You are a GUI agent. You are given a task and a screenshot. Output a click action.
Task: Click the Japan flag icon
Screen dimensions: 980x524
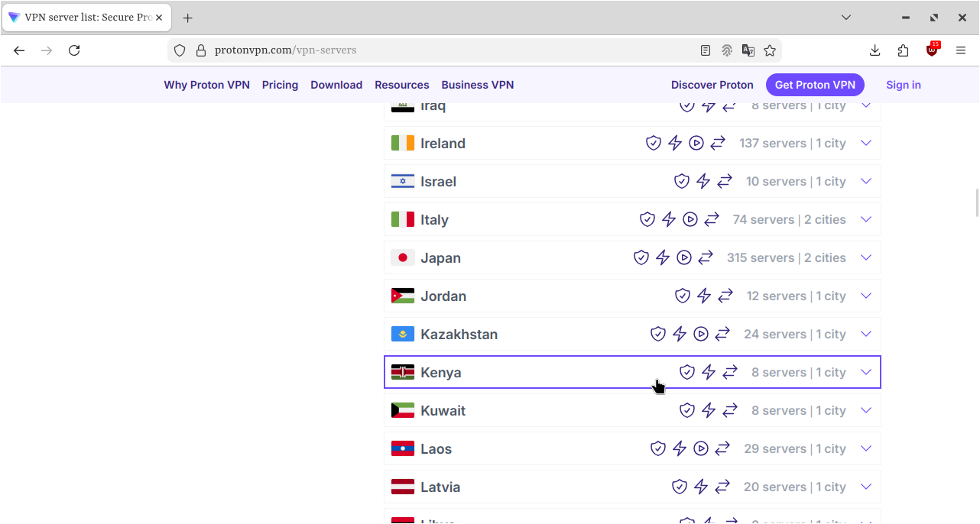[403, 257]
